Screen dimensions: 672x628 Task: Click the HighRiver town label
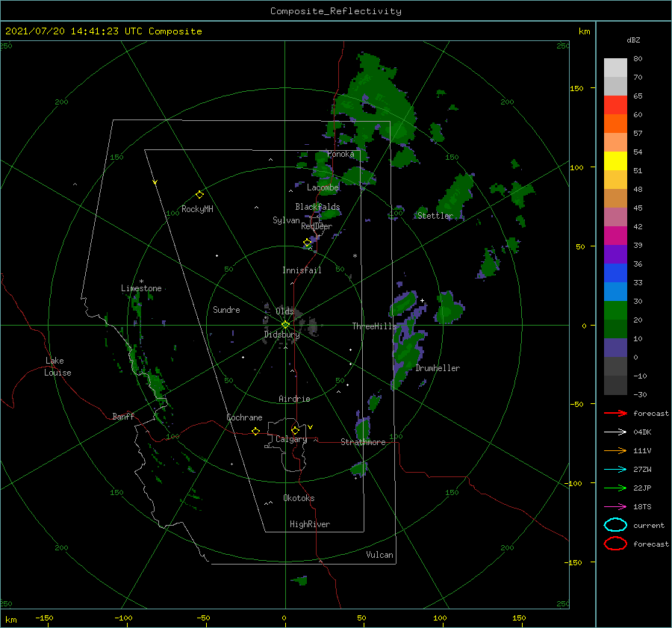pos(310,524)
